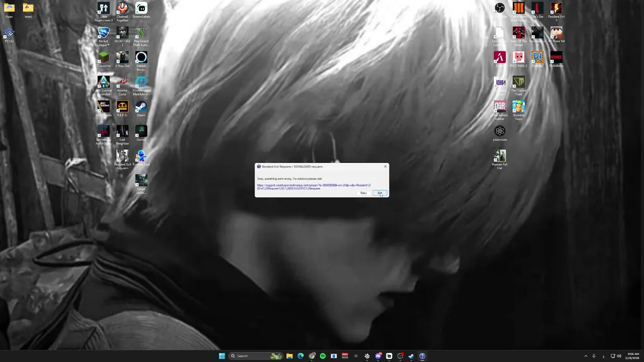
Task: Select the Human Fall Flat desktop icon
Action: pos(500,160)
